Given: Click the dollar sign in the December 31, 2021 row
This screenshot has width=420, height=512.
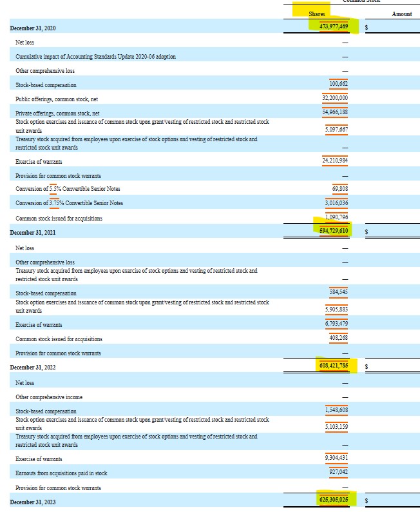Looking at the screenshot, I should pos(367,231).
